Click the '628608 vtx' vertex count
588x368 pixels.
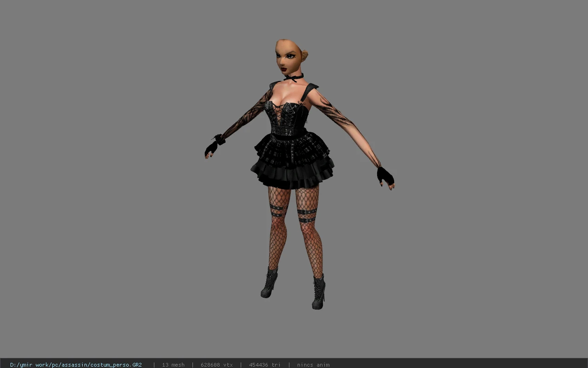click(217, 365)
